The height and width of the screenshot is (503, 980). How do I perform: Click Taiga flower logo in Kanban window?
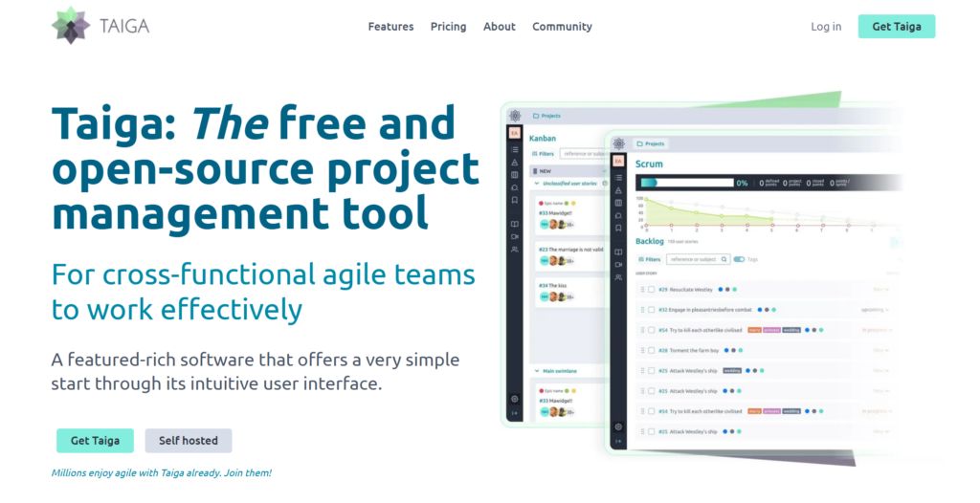pyautogui.click(x=514, y=116)
